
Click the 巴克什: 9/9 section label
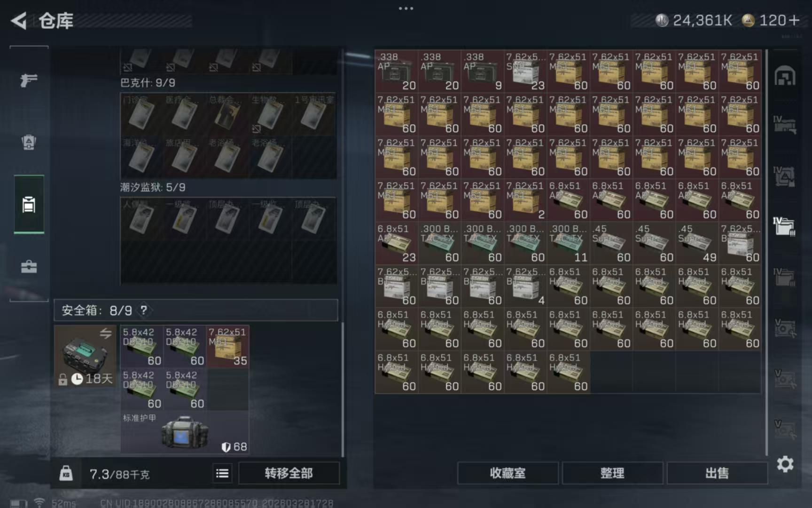click(x=148, y=83)
